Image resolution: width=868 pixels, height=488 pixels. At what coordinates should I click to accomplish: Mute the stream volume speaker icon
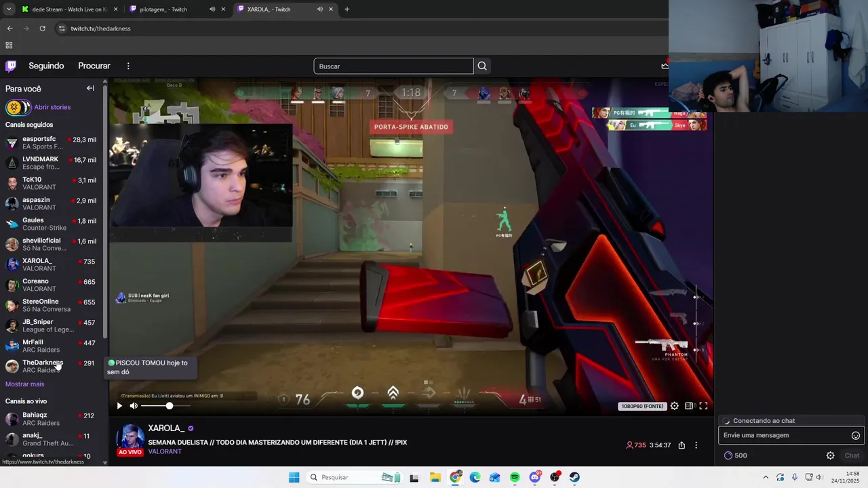[x=134, y=406]
